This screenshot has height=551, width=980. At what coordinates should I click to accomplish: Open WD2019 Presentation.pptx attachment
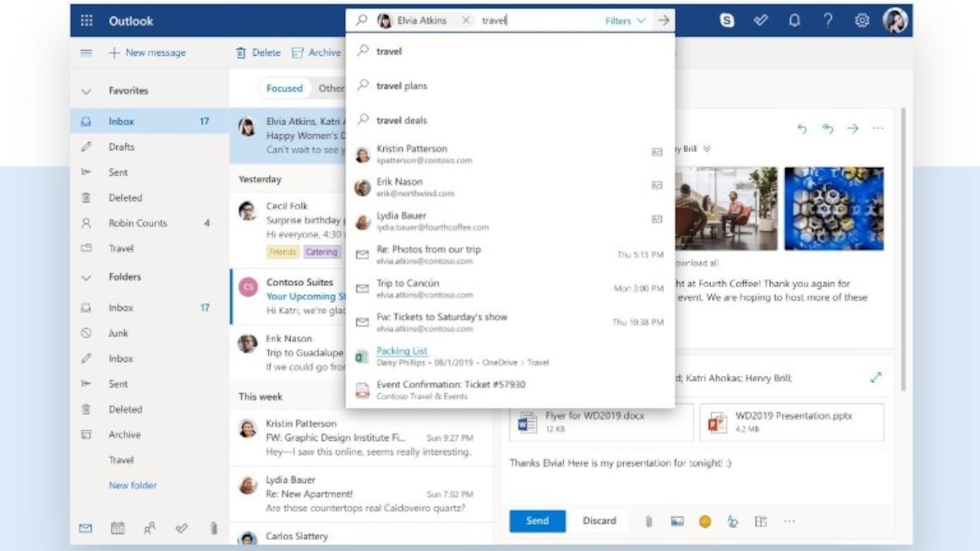click(x=791, y=422)
